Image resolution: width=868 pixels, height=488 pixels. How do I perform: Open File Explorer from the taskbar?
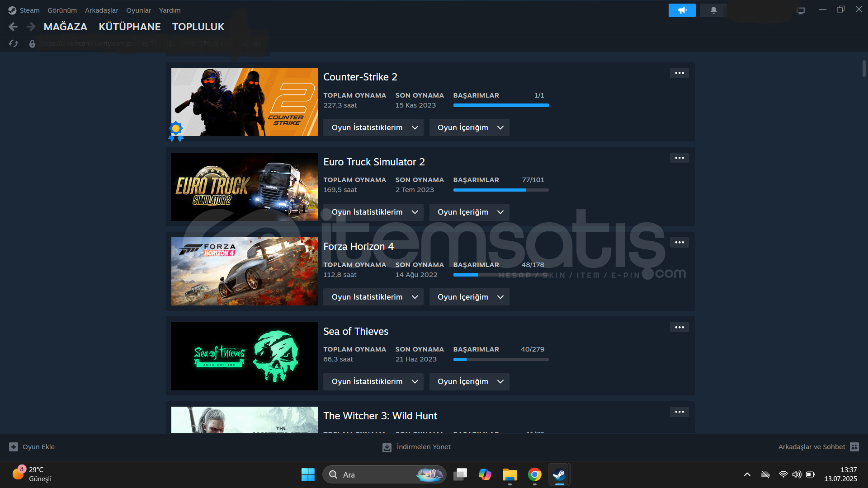510,474
